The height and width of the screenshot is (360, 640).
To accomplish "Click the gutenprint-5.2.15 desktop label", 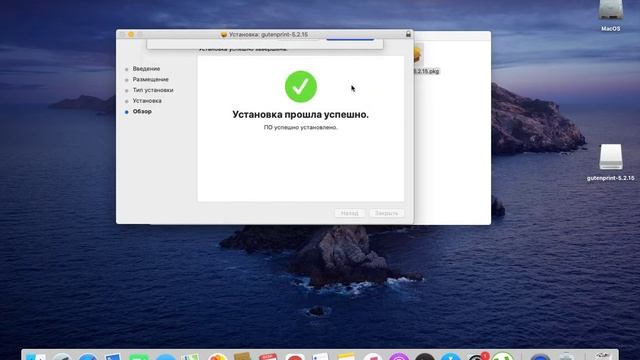I will (611, 178).
